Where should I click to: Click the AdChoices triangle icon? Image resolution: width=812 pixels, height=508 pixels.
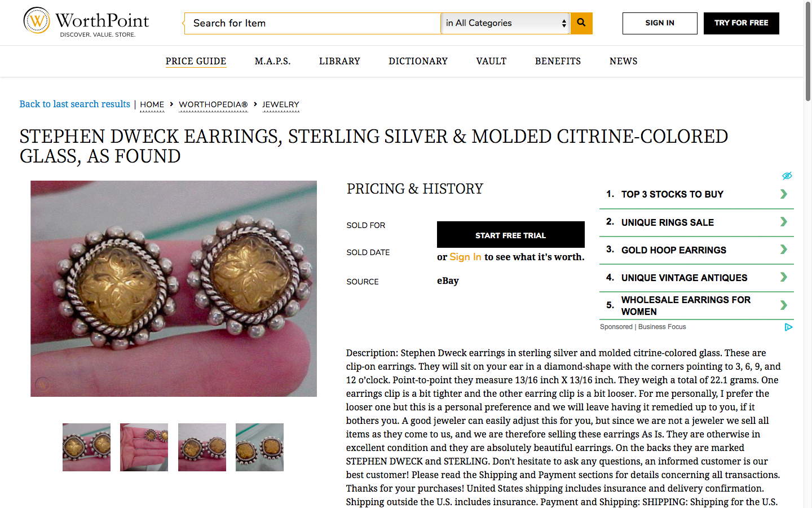point(788,327)
